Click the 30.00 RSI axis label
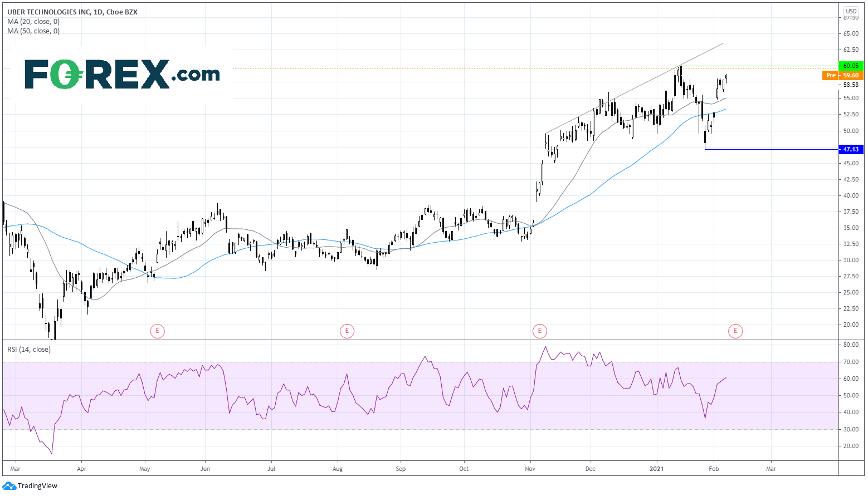 [x=851, y=429]
